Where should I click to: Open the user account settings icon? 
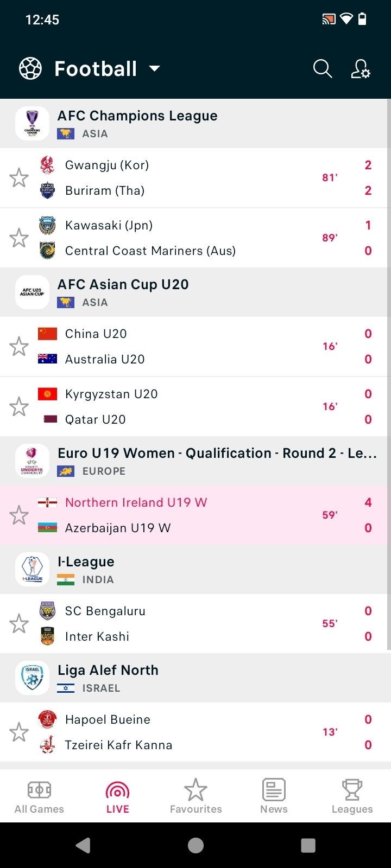tap(361, 69)
